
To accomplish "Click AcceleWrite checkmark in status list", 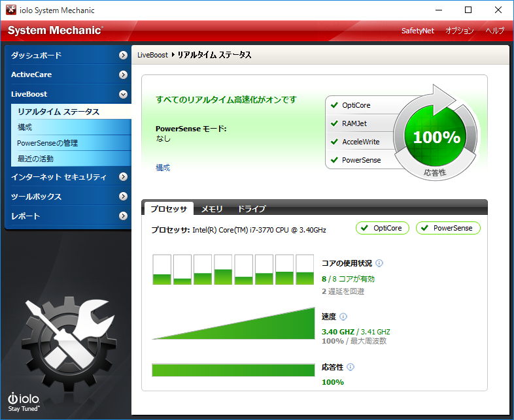I will 334,142.
